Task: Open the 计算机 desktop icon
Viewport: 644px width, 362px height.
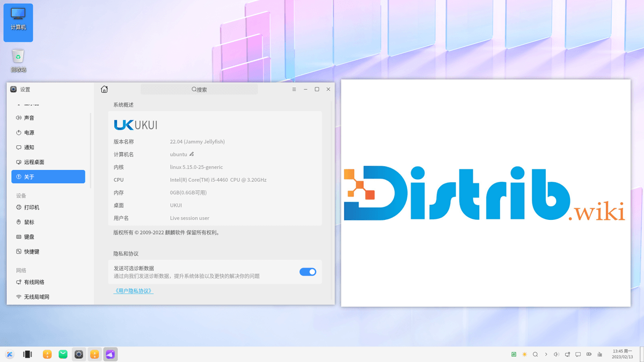Action: point(18,23)
